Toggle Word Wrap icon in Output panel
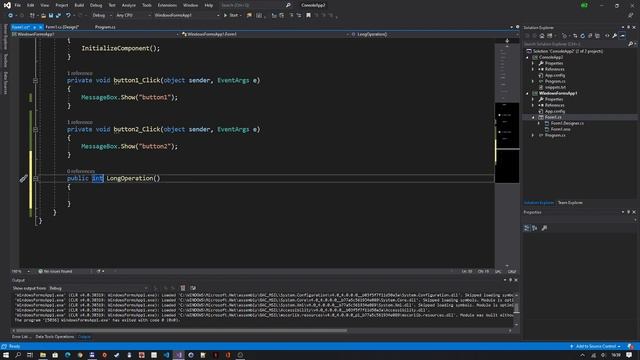 [193, 288]
